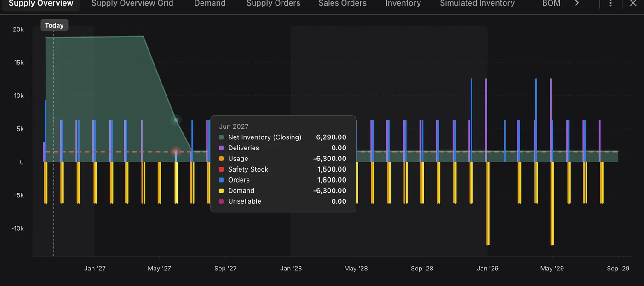Open the Inventory tab
Image resolution: width=644 pixels, height=286 pixels.
403,4
